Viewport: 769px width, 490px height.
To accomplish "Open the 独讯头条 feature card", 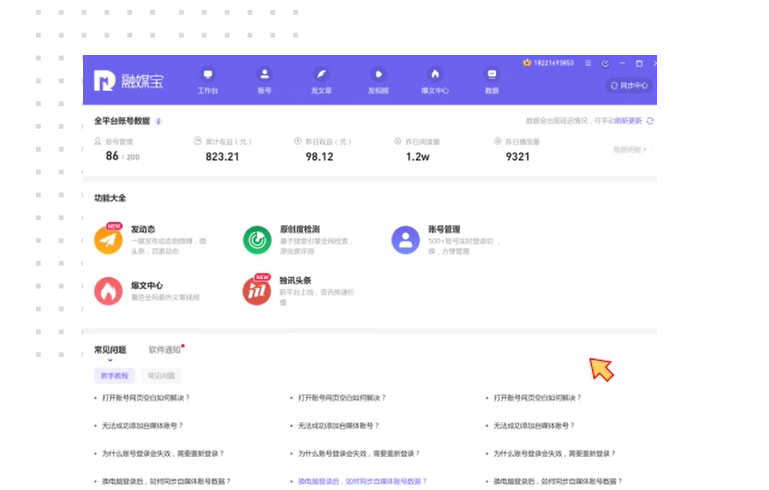I will coord(298,290).
